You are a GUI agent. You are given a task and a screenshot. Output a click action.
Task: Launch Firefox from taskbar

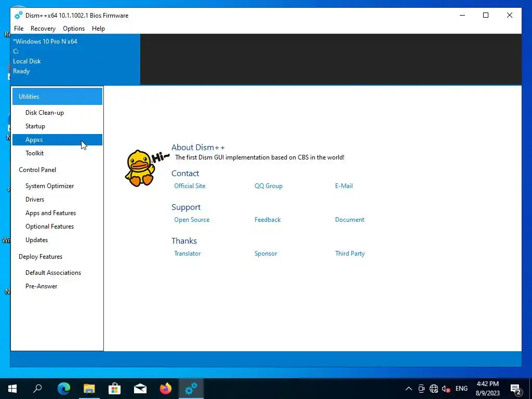point(166,389)
